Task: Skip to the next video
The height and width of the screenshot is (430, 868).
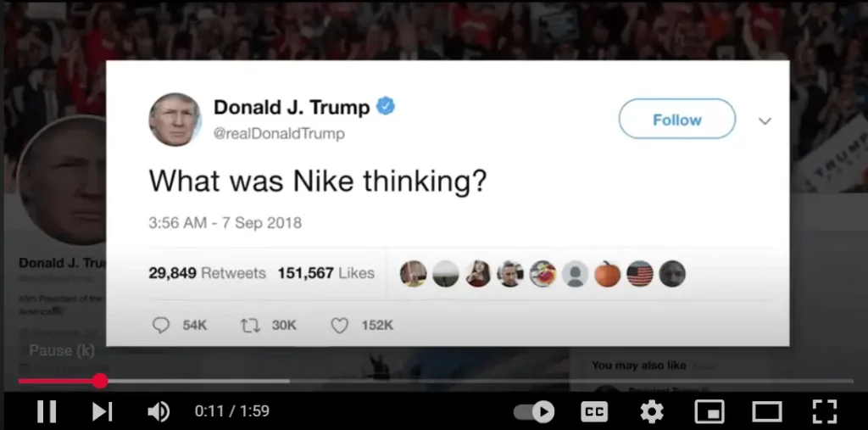Action: click(102, 411)
